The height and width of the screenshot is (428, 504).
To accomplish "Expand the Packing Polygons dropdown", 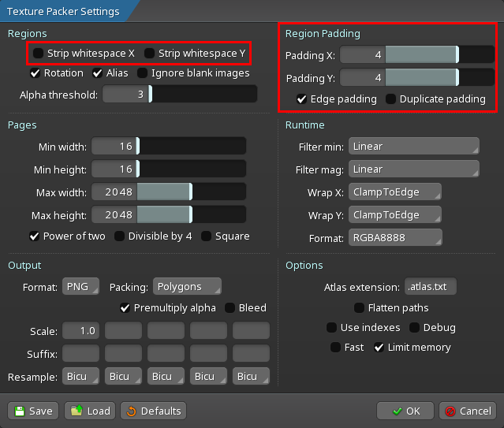I will tap(186, 287).
